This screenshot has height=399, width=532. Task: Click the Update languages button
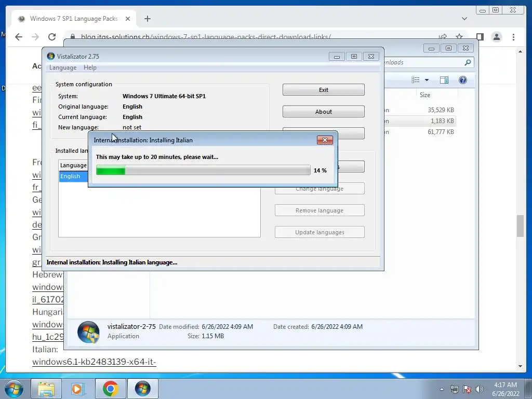pyautogui.click(x=320, y=232)
